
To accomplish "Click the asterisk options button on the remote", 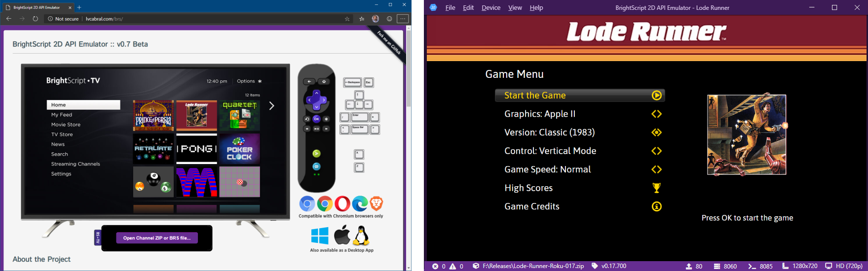I will (326, 119).
